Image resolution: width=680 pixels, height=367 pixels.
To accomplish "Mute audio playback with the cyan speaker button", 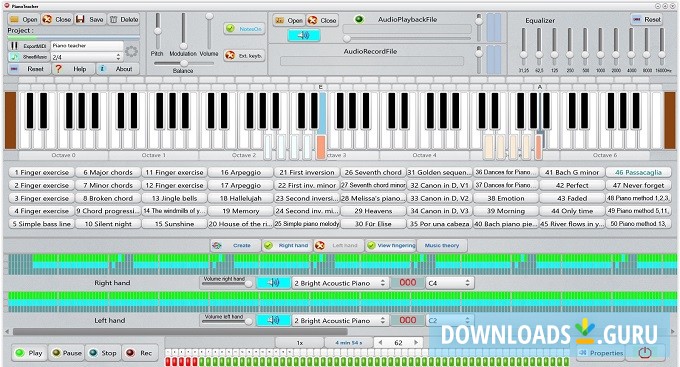I will tap(304, 36).
